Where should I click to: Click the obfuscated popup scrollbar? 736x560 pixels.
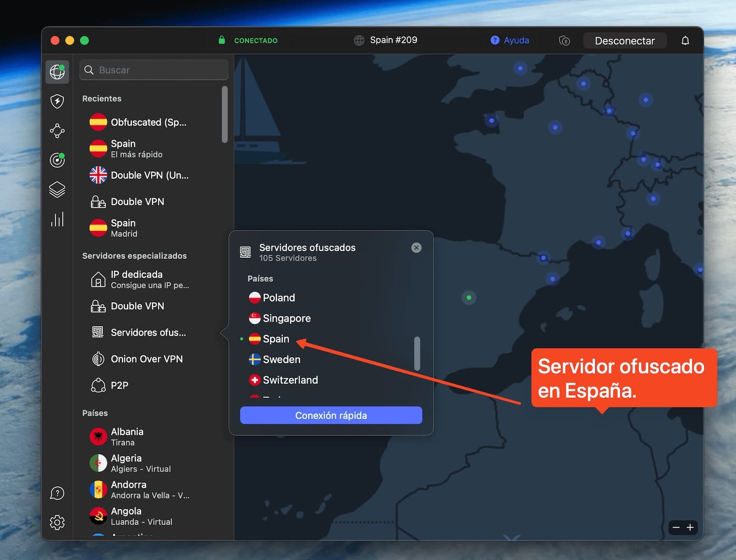pyautogui.click(x=417, y=353)
